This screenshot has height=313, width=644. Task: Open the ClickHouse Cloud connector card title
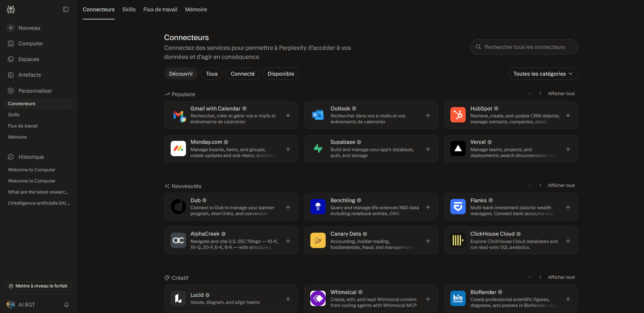click(x=492, y=234)
